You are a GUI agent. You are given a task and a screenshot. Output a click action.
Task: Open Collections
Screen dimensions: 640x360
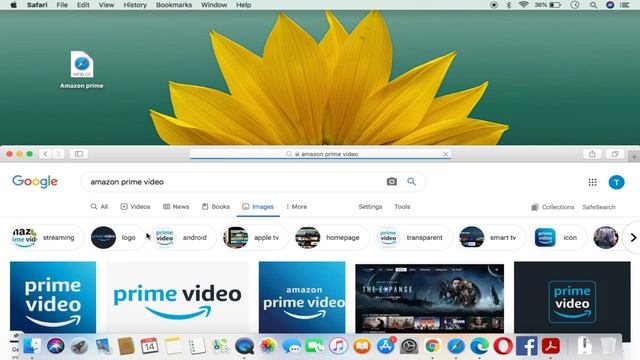[553, 207]
